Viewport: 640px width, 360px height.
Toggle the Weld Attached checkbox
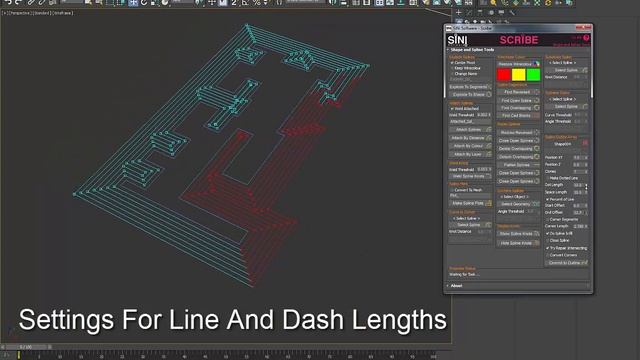point(452,109)
